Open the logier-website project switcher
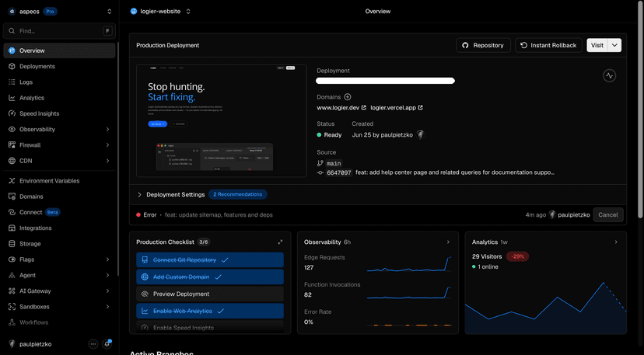The image size is (644, 355). pos(188,12)
